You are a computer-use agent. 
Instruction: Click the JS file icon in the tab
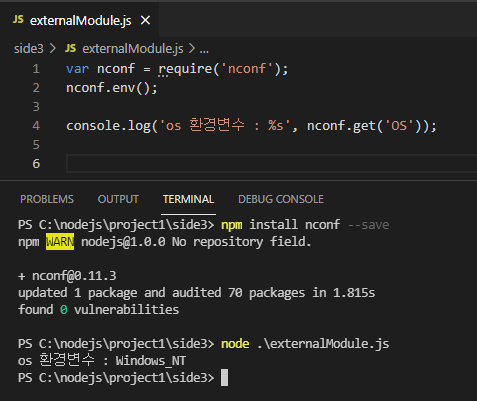coord(18,20)
